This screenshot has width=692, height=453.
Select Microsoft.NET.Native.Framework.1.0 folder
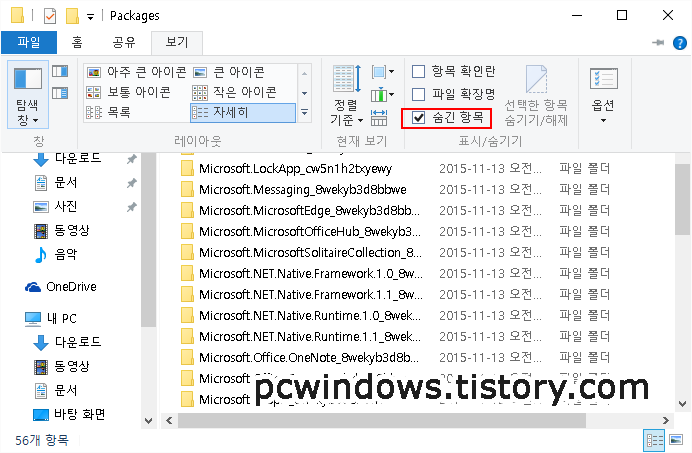coord(311,274)
